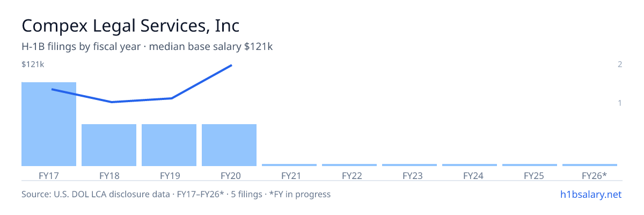The image size is (644, 215).
Task: Click the salary line point at FY18
Action: click(x=112, y=102)
